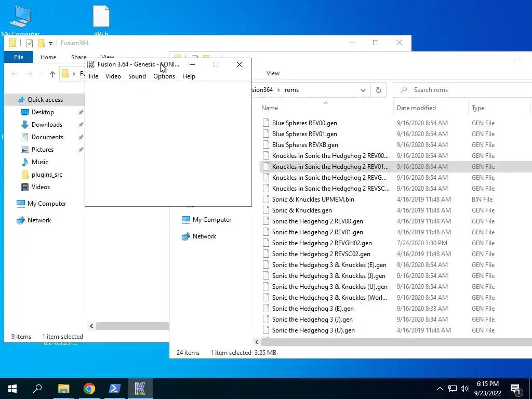Viewport: 532px width, 399px height.
Task: Click the Fusion app icon in title bar
Action: coord(90,64)
